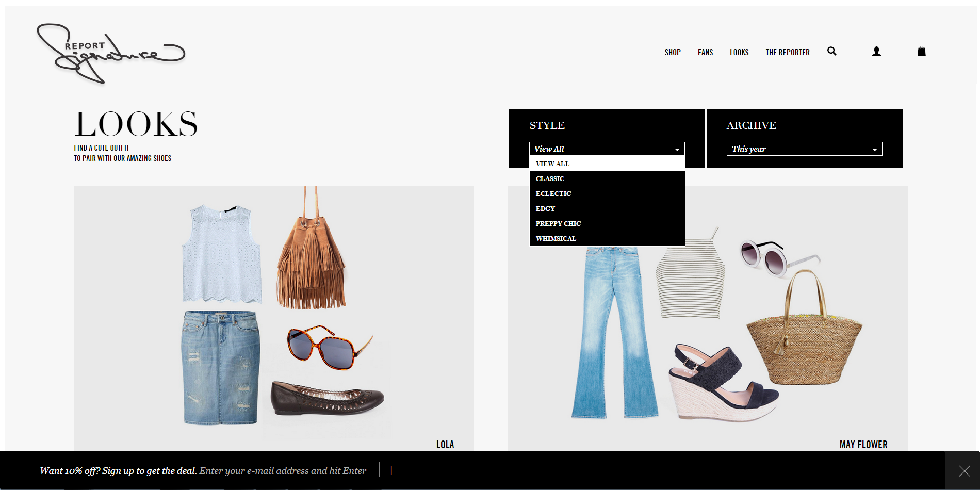The image size is (980, 490).
Task: Open the Fans page link
Action: (x=705, y=52)
